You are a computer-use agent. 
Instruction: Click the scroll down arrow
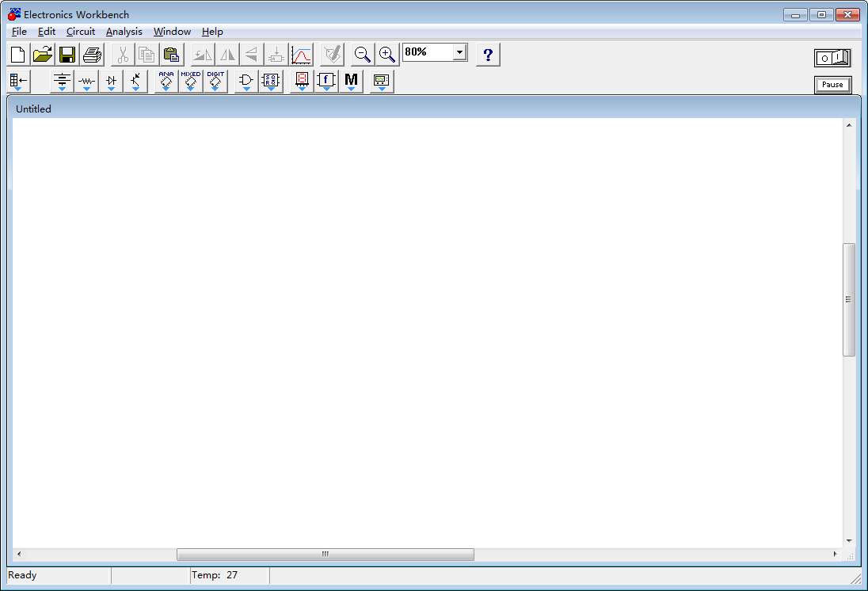849,541
